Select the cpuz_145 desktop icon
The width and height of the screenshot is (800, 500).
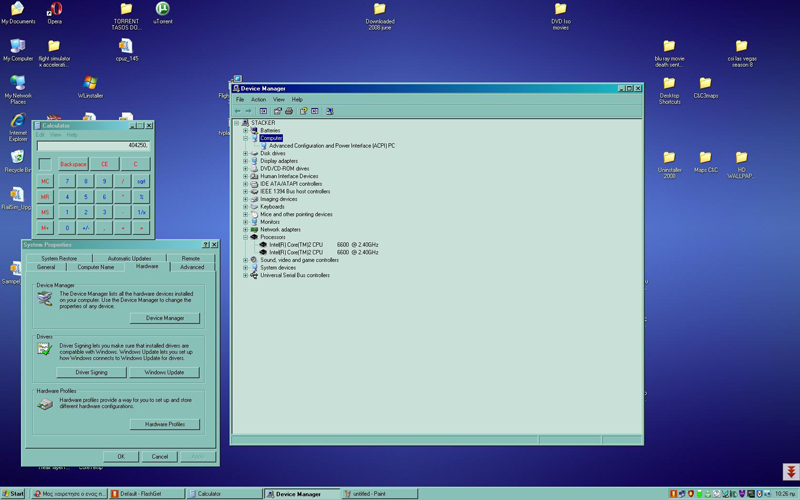pos(126,50)
